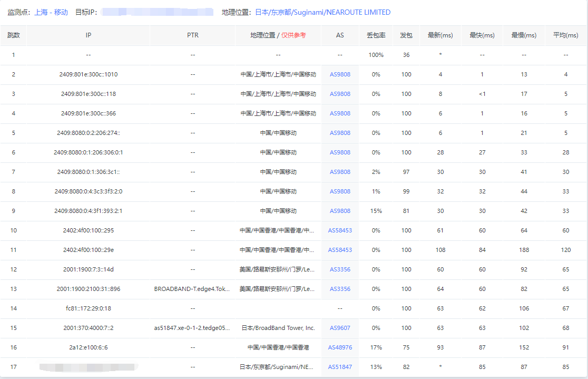Select IP 2409:801e:300c::366

pos(89,113)
